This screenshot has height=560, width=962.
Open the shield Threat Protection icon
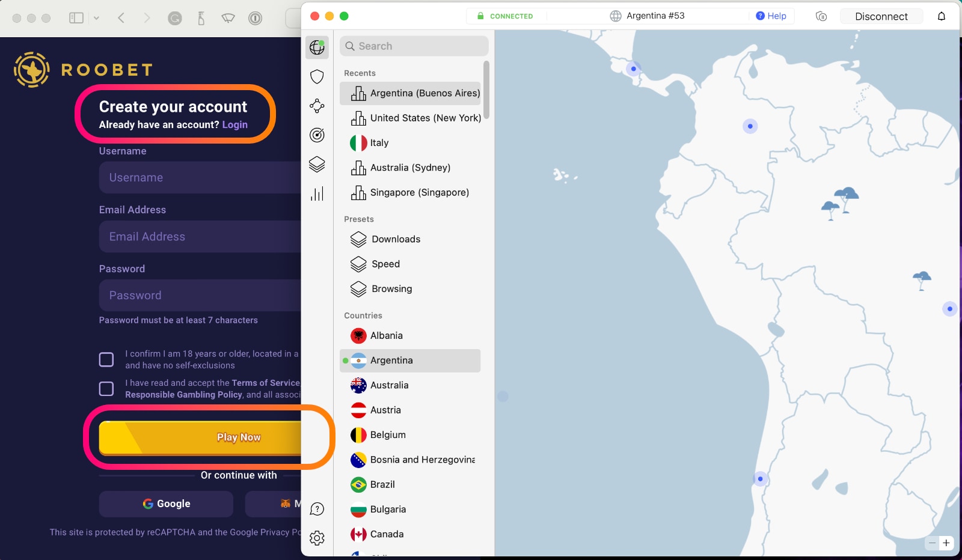point(317,76)
